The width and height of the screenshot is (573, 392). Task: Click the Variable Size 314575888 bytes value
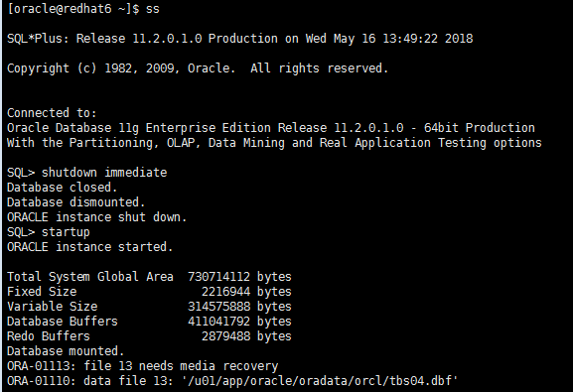[239, 307]
